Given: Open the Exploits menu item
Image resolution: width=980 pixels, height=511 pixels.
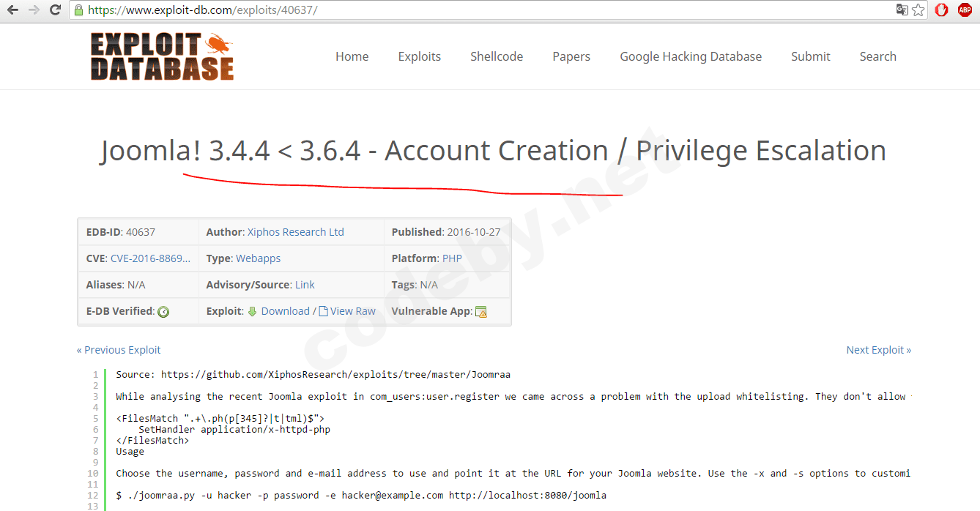Looking at the screenshot, I should (420, 56).
